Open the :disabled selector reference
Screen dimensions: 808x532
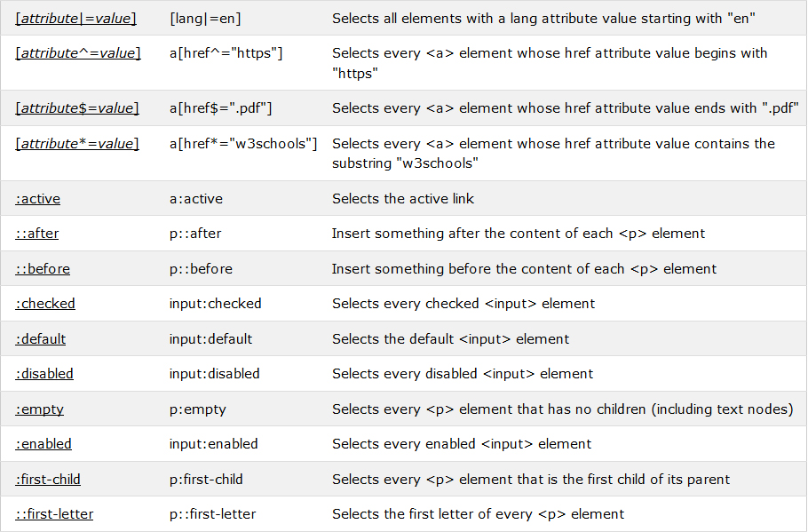[x=44, y=374]
